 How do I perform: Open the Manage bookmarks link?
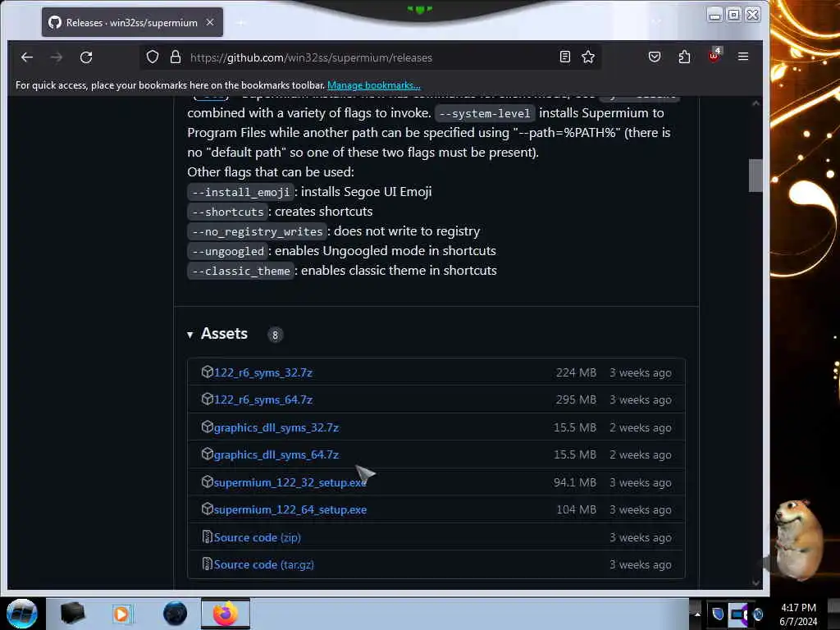373,85
